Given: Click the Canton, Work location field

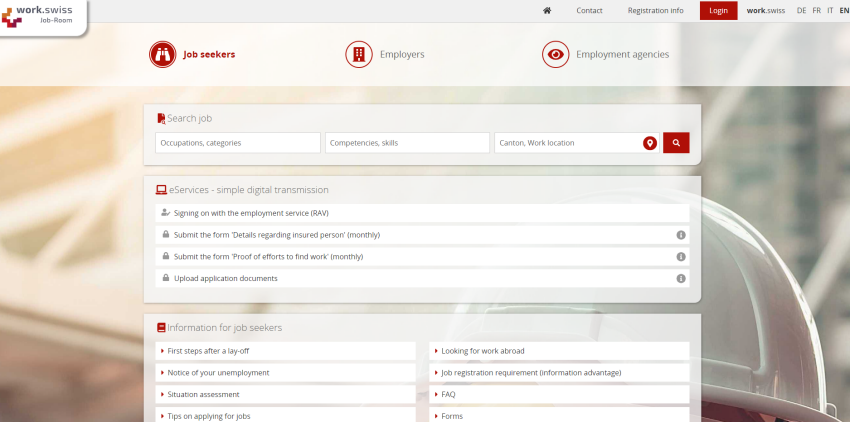Looking at the screenshot, I should pos(567,143).
